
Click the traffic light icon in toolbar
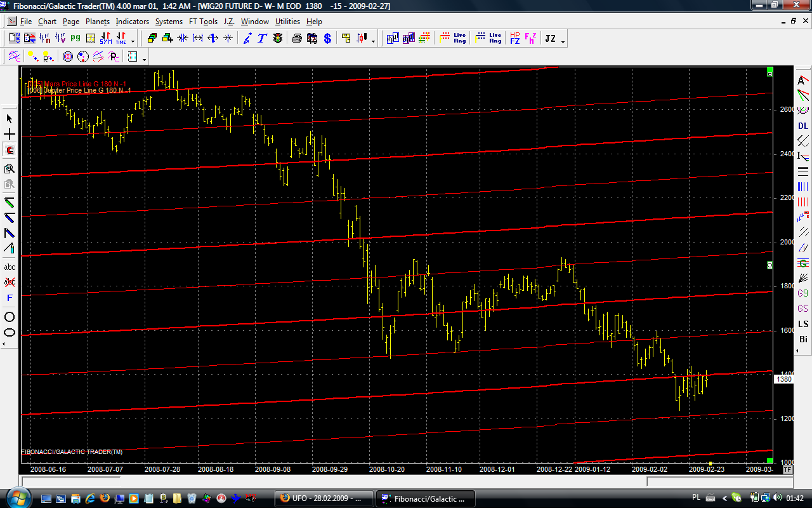278,39
